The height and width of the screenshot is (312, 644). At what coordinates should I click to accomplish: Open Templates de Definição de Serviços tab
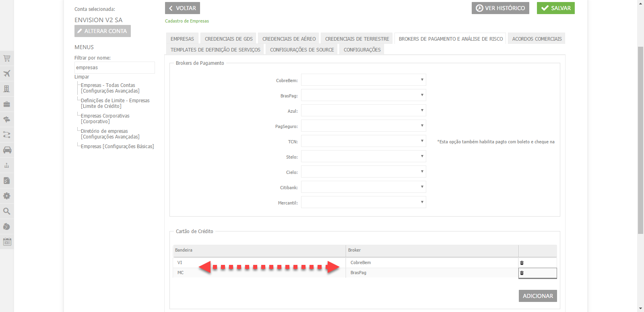point(215,50)
